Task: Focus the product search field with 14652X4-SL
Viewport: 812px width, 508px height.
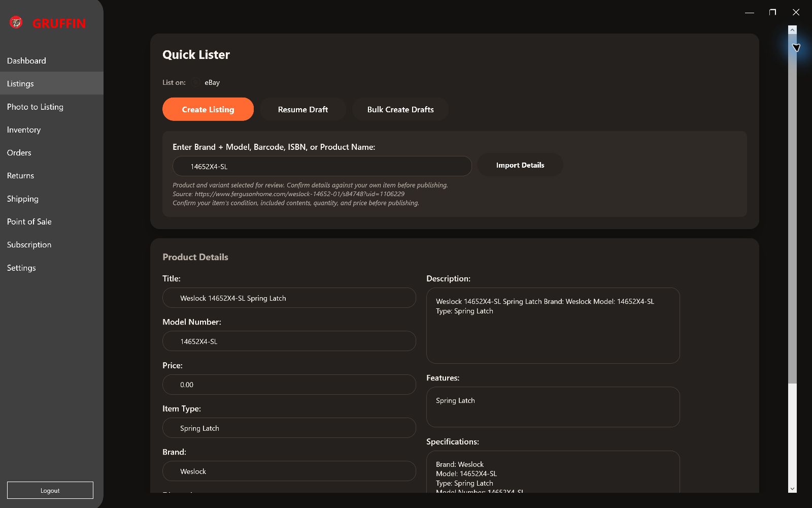Action: click(322, 166)
